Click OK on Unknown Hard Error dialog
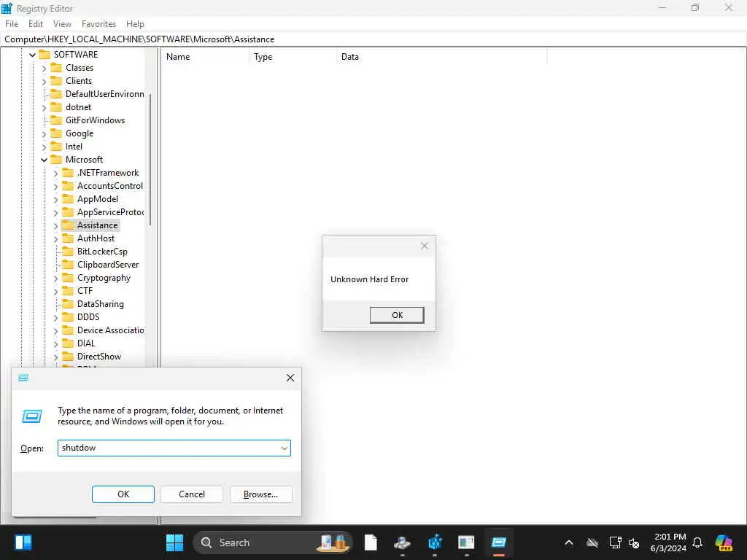 point(397,315)
